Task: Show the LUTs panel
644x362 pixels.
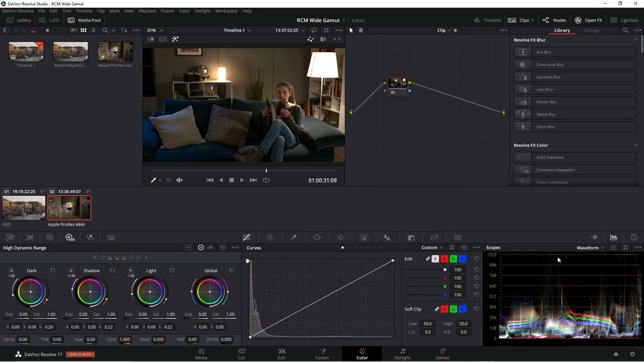Action: [49, 20]
